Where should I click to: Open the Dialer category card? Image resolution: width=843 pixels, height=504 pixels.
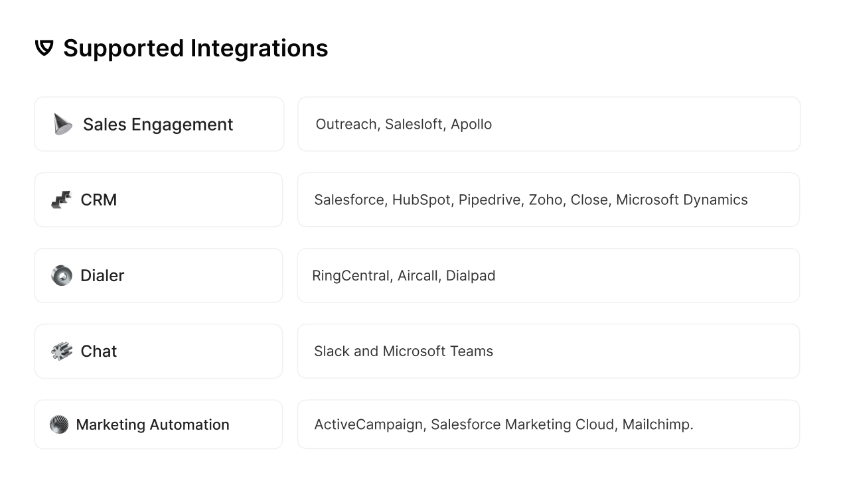(159, 275)
